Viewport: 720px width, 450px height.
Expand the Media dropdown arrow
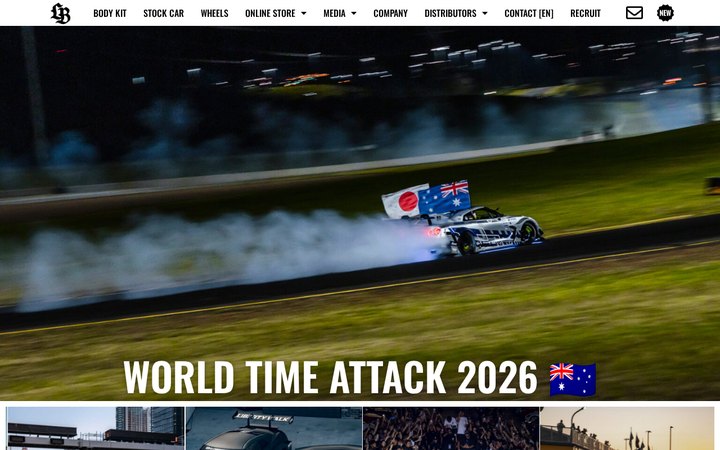click(354, 13)
